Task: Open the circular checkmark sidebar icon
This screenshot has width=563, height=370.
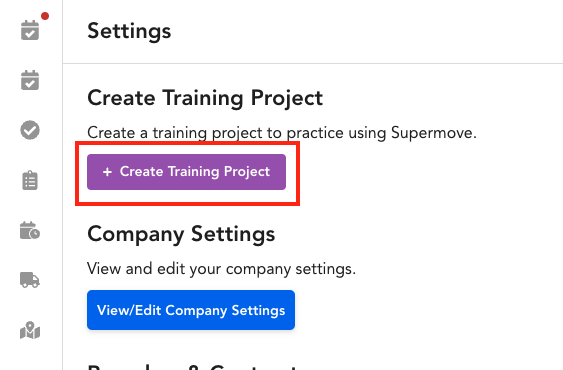Action: click(30, 130)
